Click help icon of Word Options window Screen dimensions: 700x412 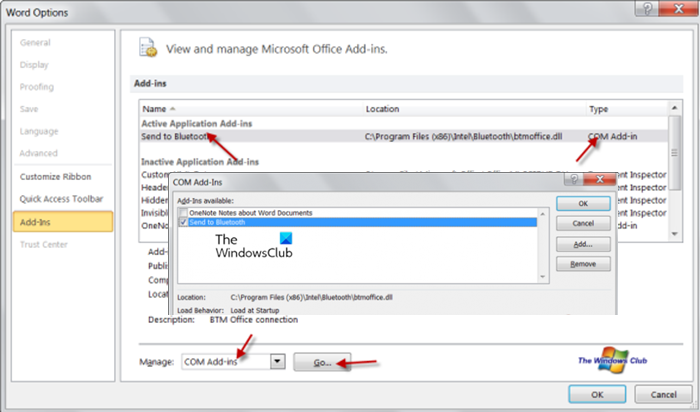tap(646, 8)
